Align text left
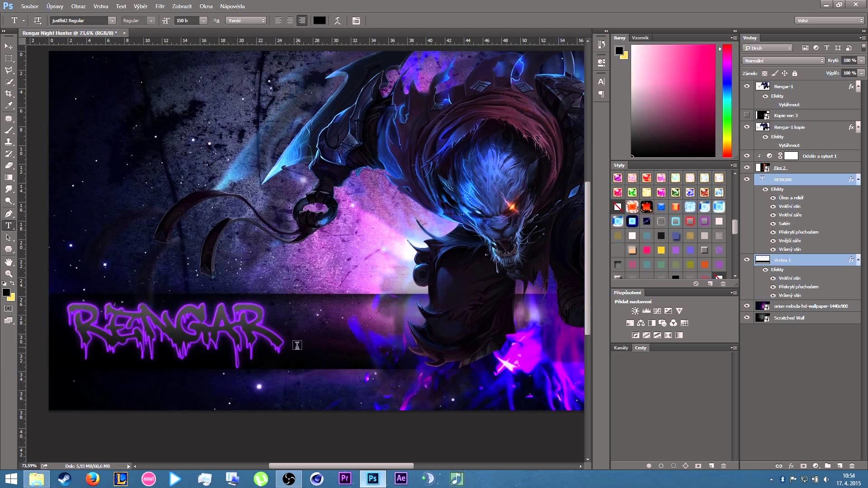The height and width of the screenshot is (488, 868). click(278, 20)
